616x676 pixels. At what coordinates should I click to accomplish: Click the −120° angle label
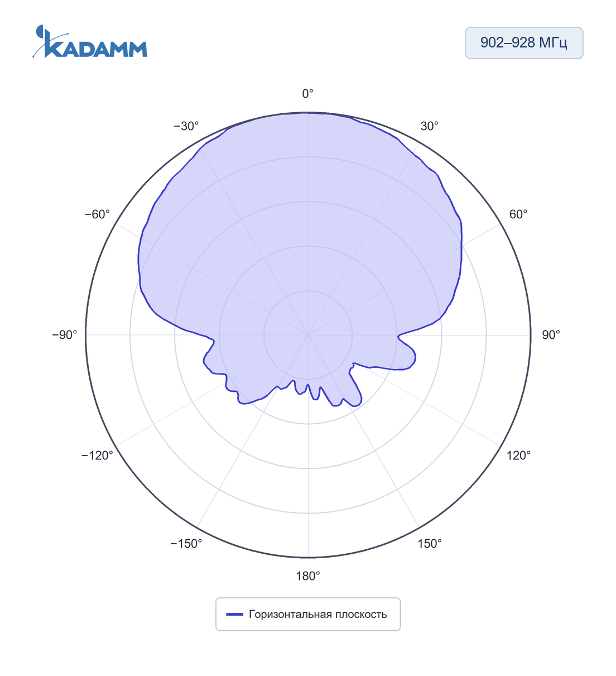pyautogui.click(x=98, y=456)
